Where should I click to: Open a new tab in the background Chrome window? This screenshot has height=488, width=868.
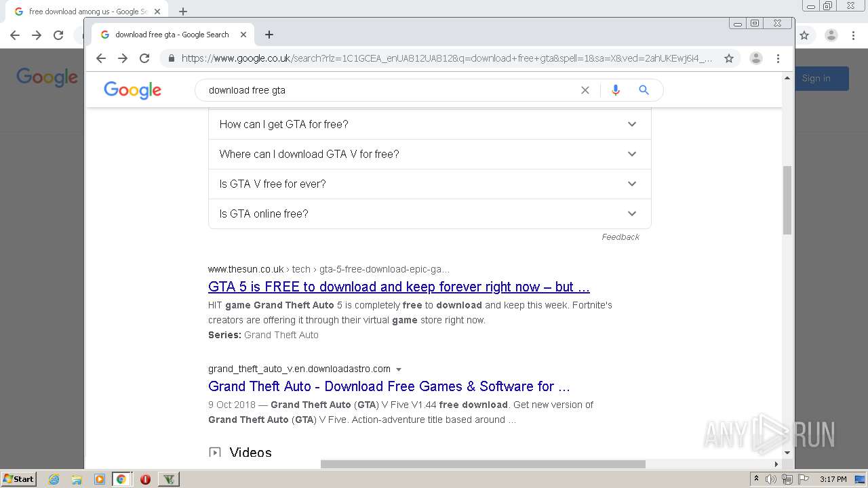click(x=183, y=12)
